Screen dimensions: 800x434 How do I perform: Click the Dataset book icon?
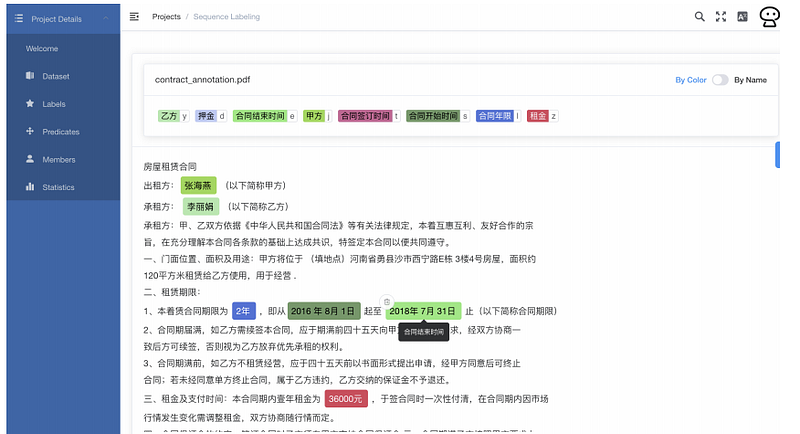[x=30, y=75]
